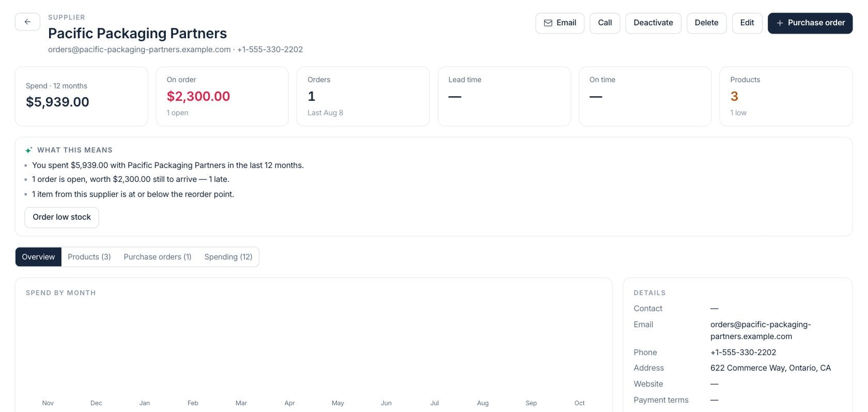Click the Payment terms label
The width and height of the screenshot is (868, 412).
(661, 400)
